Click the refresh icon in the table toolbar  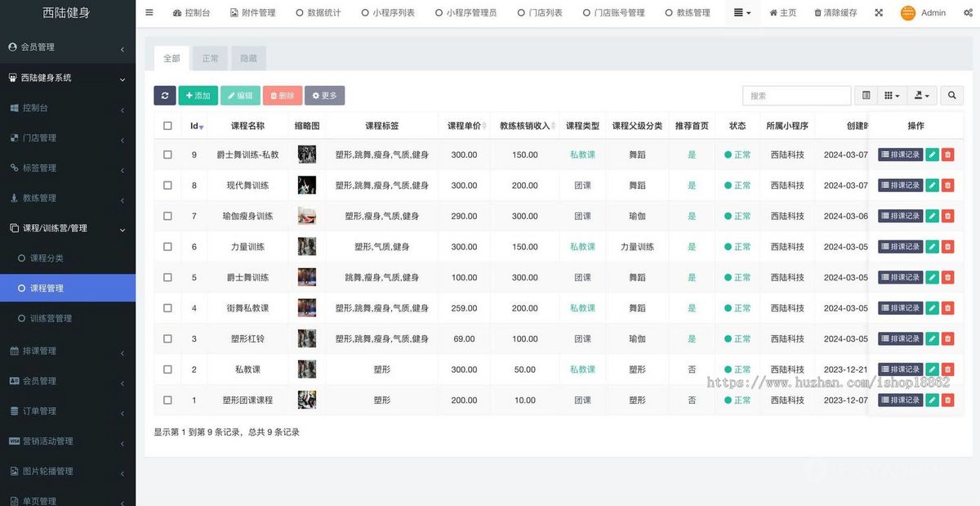pyautogui.click(x=164, y=95)
